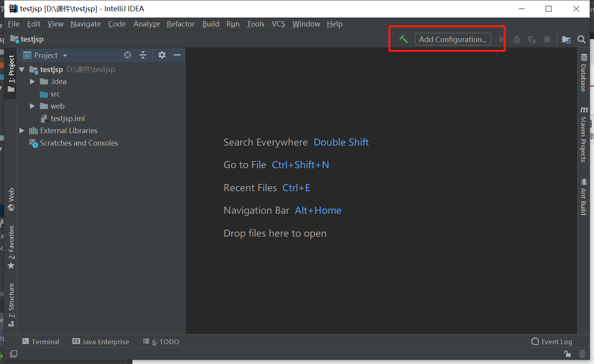
Task: Open the Maven Projects side tab
Action: point(583,134)
